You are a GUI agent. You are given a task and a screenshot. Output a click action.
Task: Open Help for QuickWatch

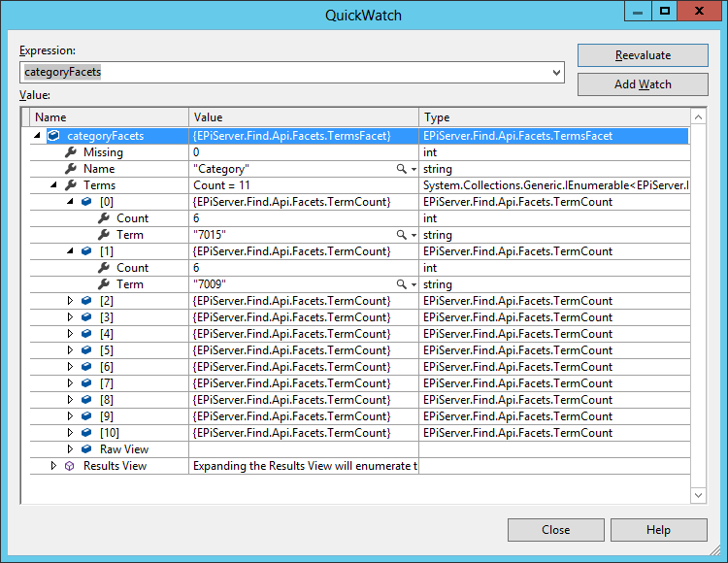(x=658, y=530)
